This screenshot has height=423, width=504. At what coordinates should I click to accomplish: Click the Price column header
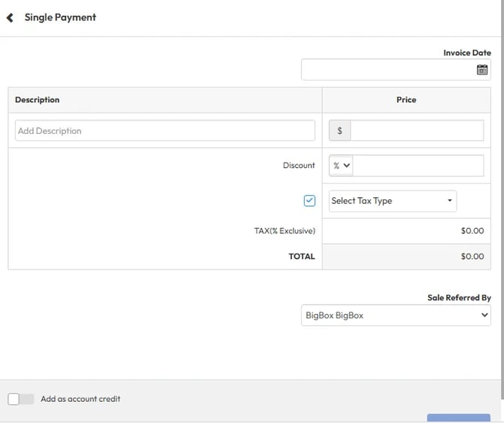coord(405,100)
